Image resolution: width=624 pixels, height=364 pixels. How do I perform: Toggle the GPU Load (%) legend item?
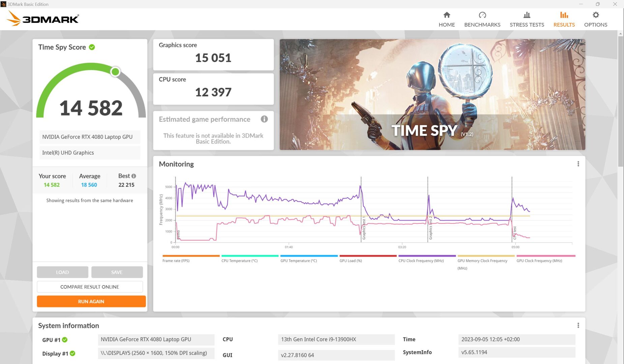pos(351,261)
